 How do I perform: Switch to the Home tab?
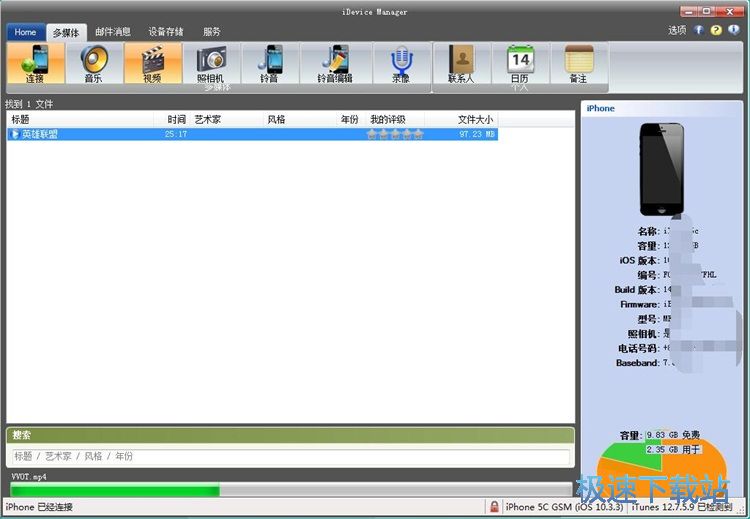point(25,32)
